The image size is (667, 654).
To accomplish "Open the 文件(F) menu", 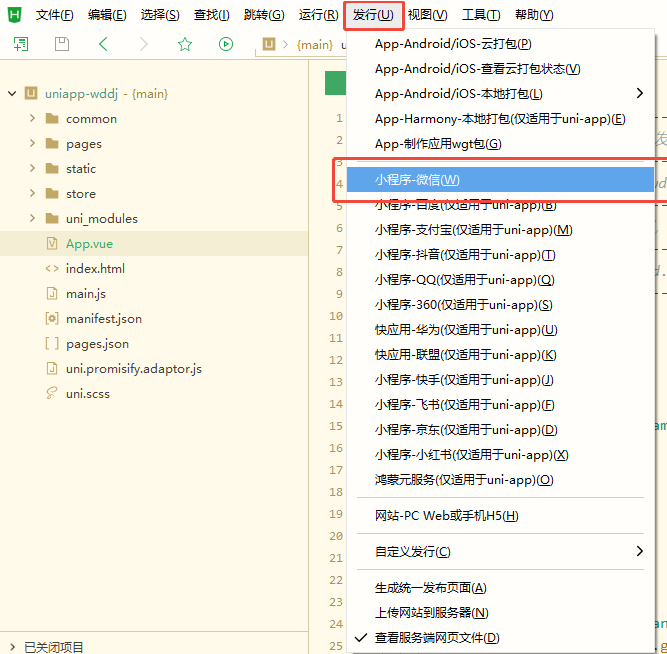I will [54, 15].
